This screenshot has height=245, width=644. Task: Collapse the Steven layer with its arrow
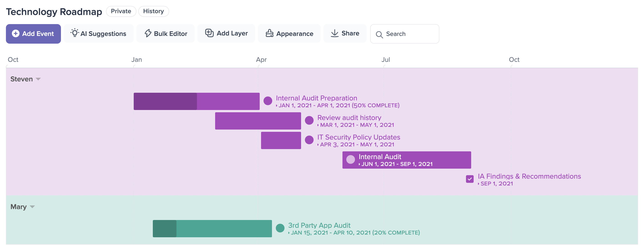coord(38,79)
